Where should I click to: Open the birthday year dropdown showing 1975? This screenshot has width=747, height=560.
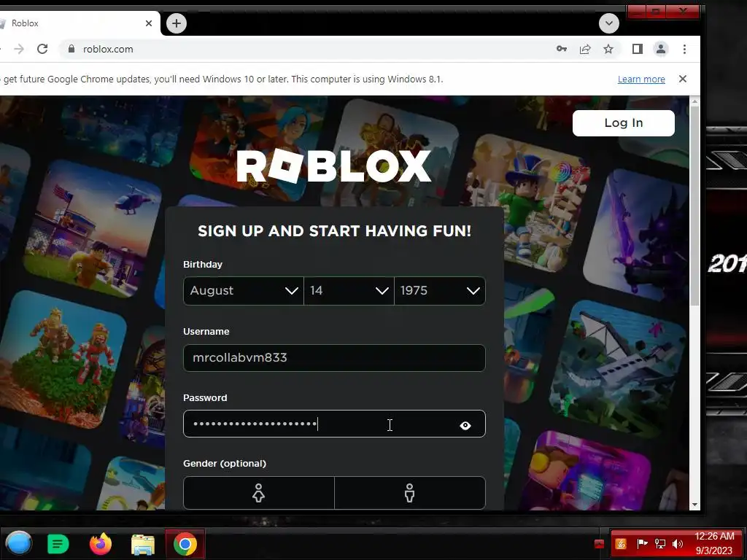pos(440,290)
